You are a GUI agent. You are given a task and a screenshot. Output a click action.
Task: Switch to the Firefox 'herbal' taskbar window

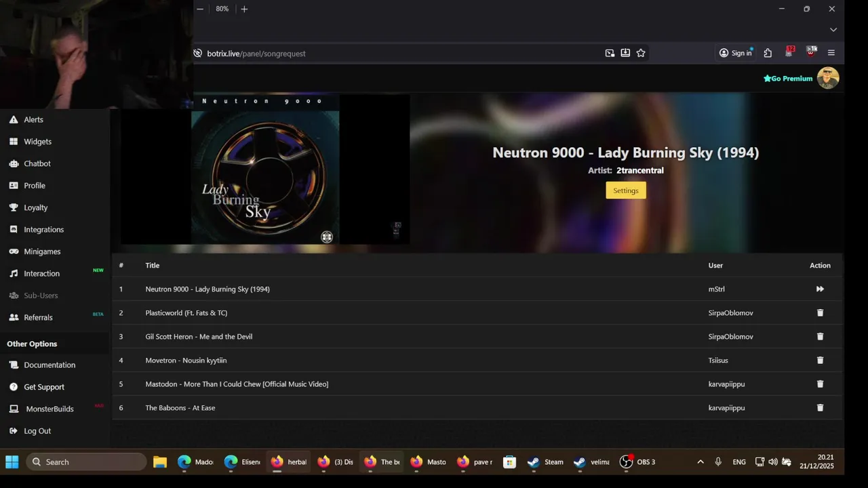click(289, 462)
